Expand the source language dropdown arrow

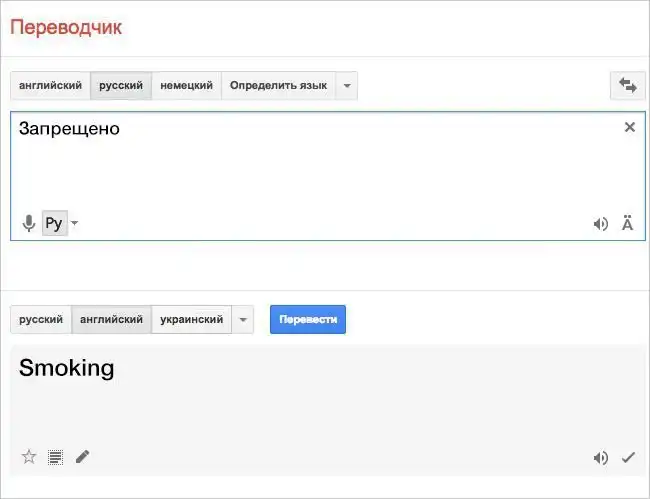[x=346, y=86]
